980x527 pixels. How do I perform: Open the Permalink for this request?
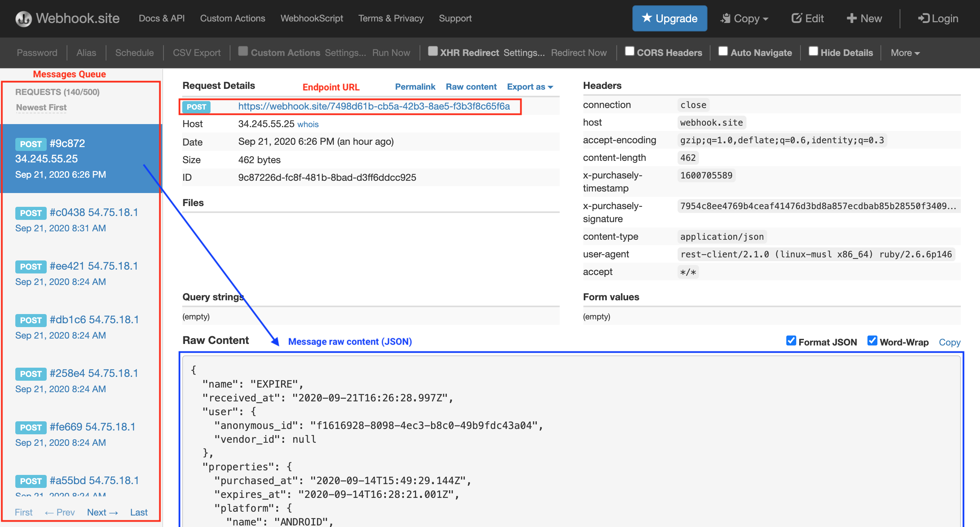click(415, 87)
